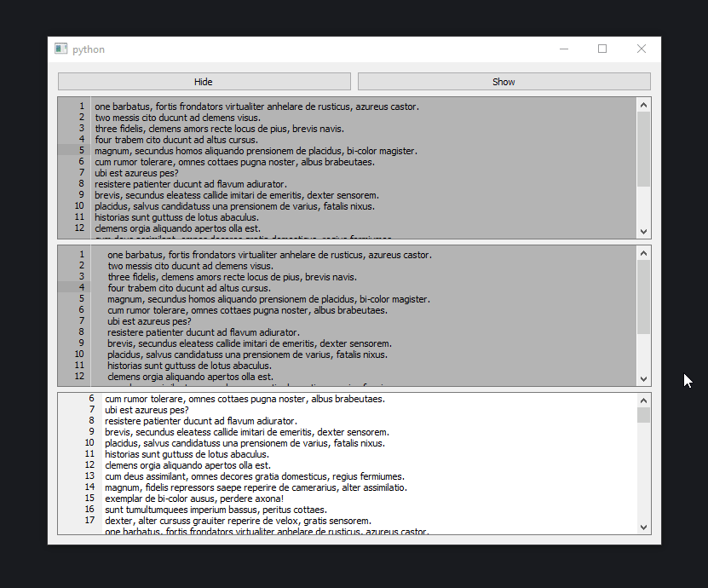Click top editor's scroll up arrow
Image resolution: width=708 pixels, height=588 pixels.
(x=643, y=105)
